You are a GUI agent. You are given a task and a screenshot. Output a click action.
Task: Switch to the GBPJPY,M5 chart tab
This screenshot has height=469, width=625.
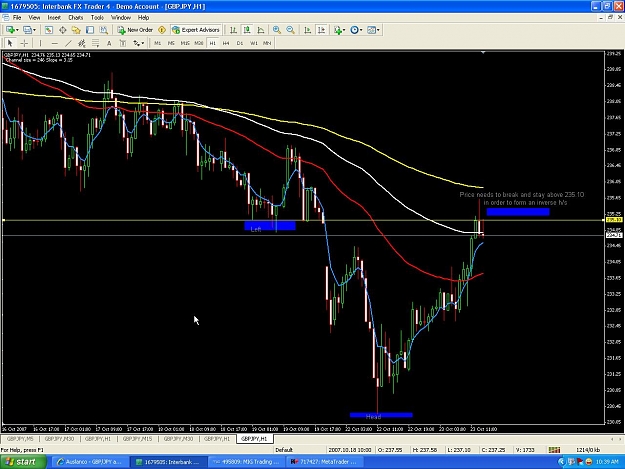pos(20,439)
